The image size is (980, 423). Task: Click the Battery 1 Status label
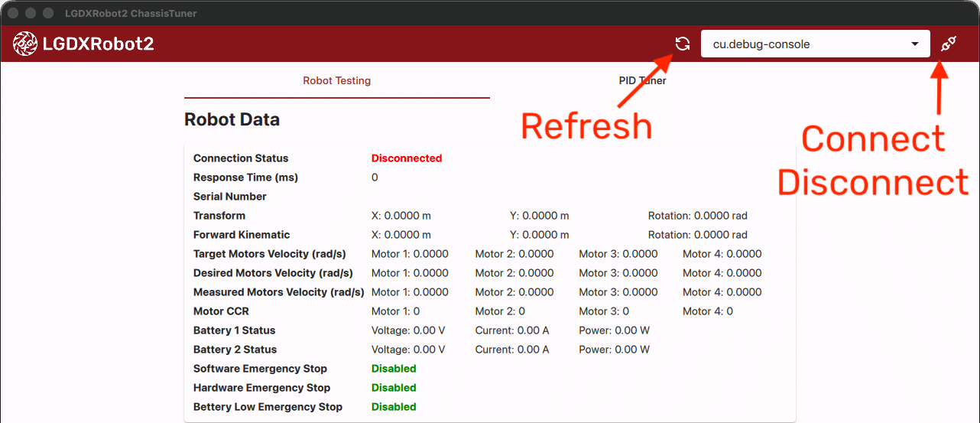click(234, 330)
